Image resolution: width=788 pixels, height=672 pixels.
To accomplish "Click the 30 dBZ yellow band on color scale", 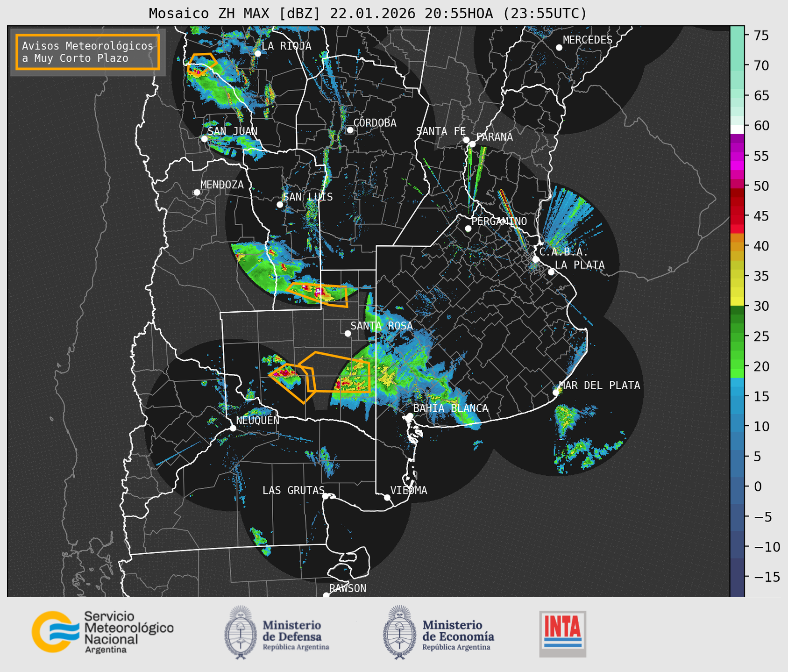I will click(737, 301).
